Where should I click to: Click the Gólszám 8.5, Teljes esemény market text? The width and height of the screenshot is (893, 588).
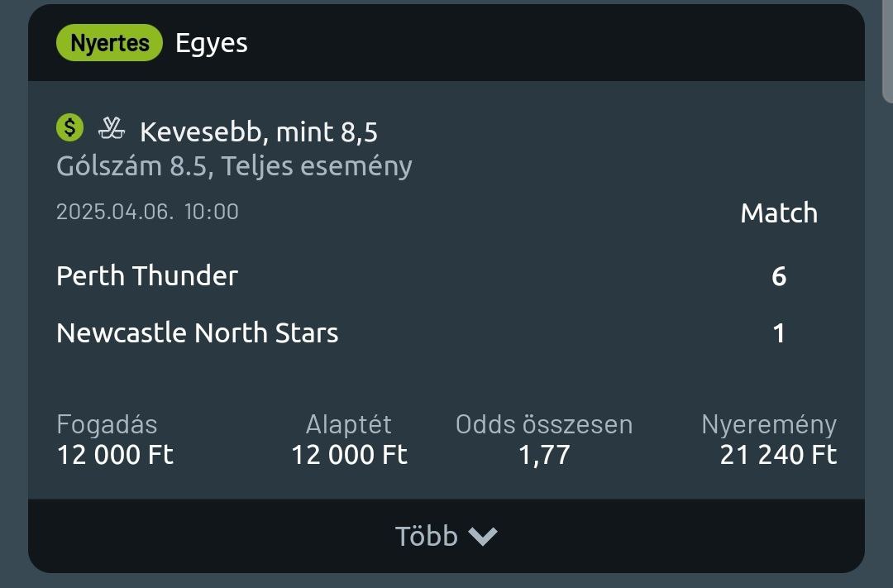[x=234, y=166]
